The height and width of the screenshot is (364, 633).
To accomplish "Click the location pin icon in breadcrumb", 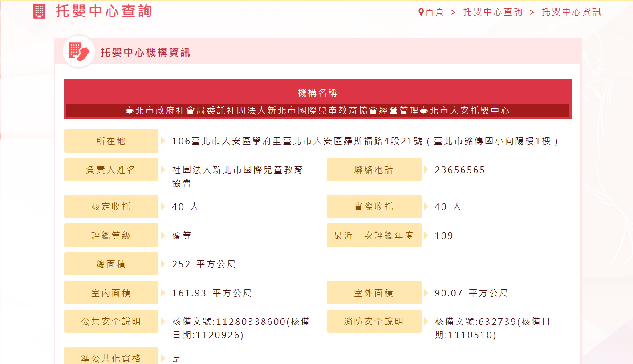I will [421, 12].
